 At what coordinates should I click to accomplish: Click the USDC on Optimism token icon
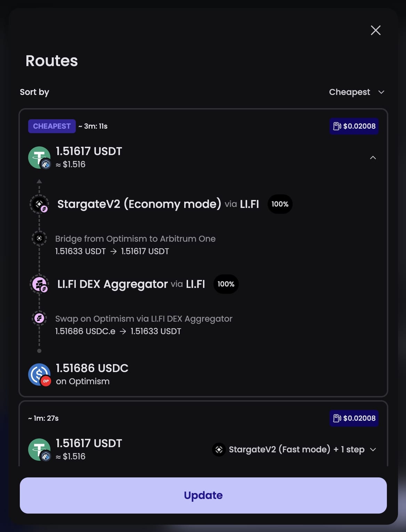tap(39, 374)
